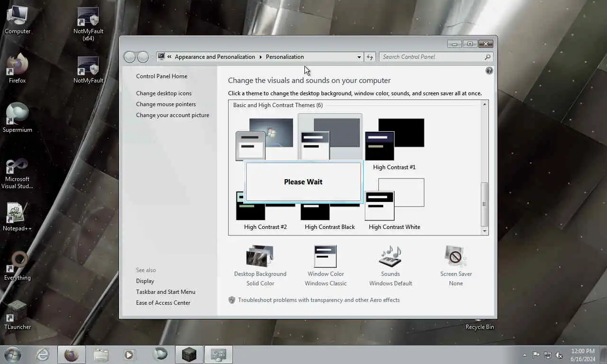Screen dimensions: 607x364
Task: Open Windows Media Player from the taskbar
Action: click(x=129, y=355)
